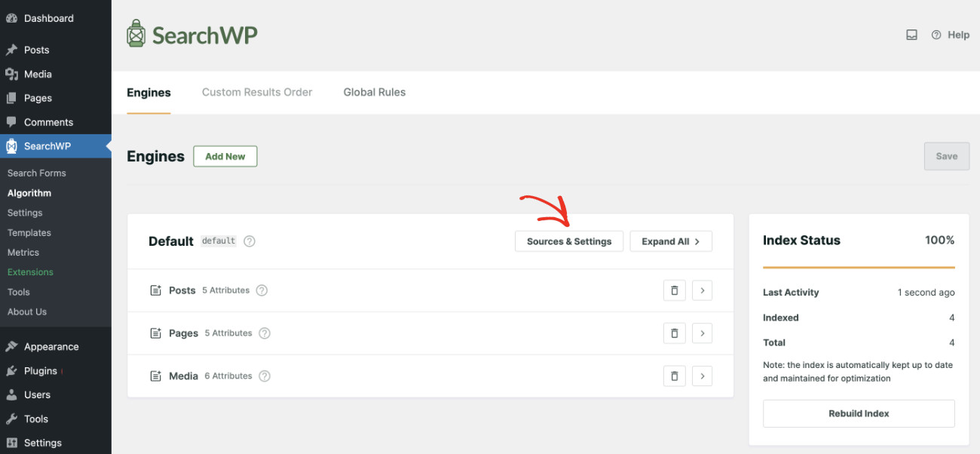Viewport: 980px width, 454px height.
Task: Open About Us submenu item
Action: click(x=27, y=311)
